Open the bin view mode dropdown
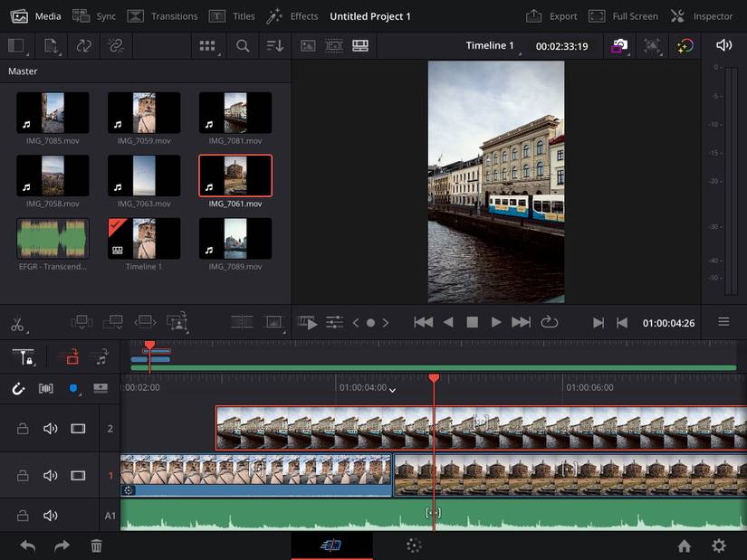The width and height of the screenshot is (747, 560). point(207,45)
